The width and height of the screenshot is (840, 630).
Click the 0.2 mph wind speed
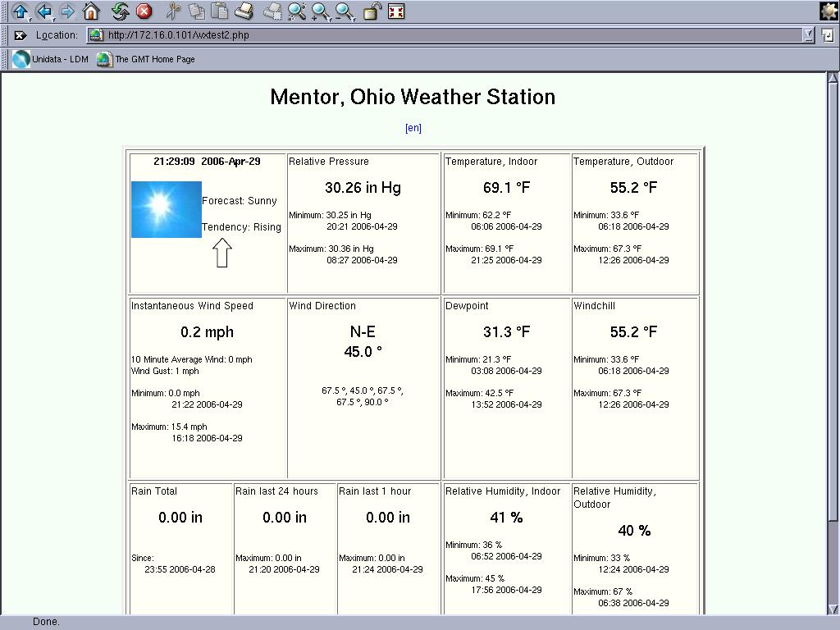point(207,332)
